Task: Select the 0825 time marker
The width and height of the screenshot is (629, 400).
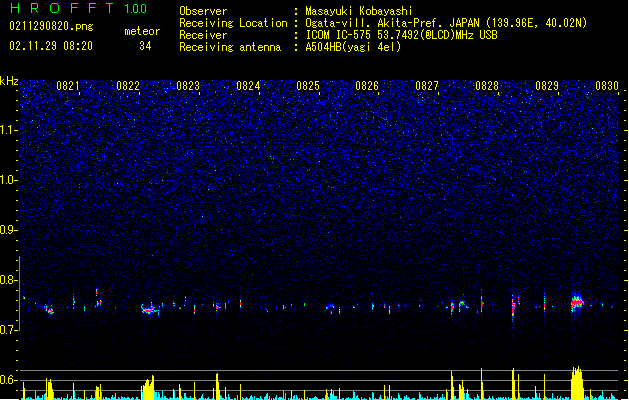Action: coord(308,86)
